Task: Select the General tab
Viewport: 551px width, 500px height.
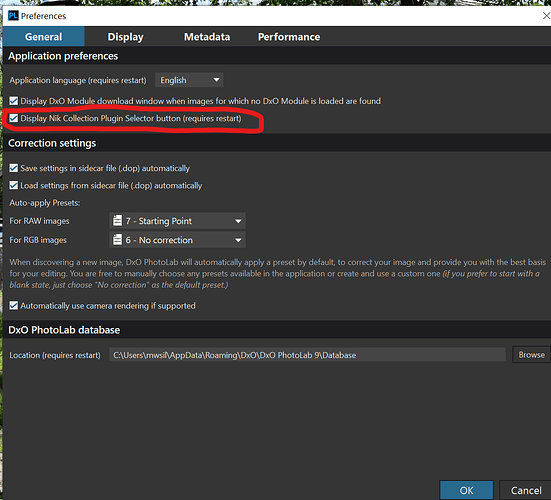Action: [44, 37]
